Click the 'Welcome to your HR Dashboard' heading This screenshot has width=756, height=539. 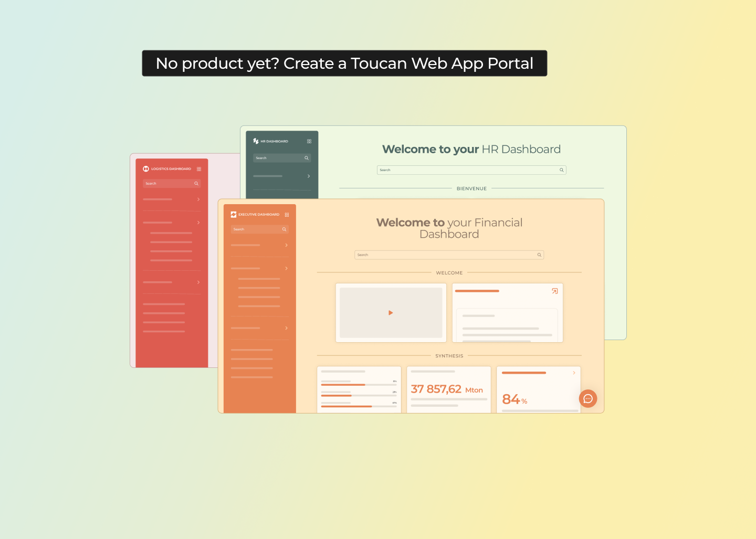tap(471, 150)
